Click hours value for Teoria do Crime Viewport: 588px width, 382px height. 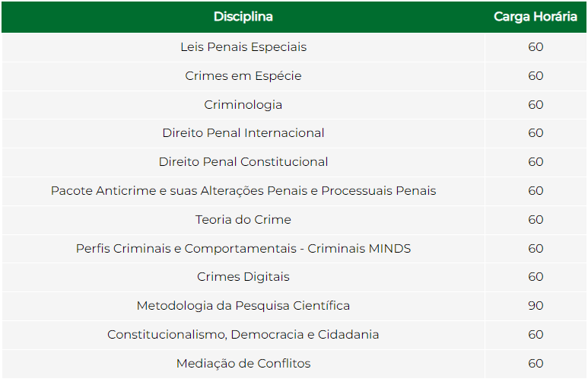pyautogui.click(x=536, y=220)
